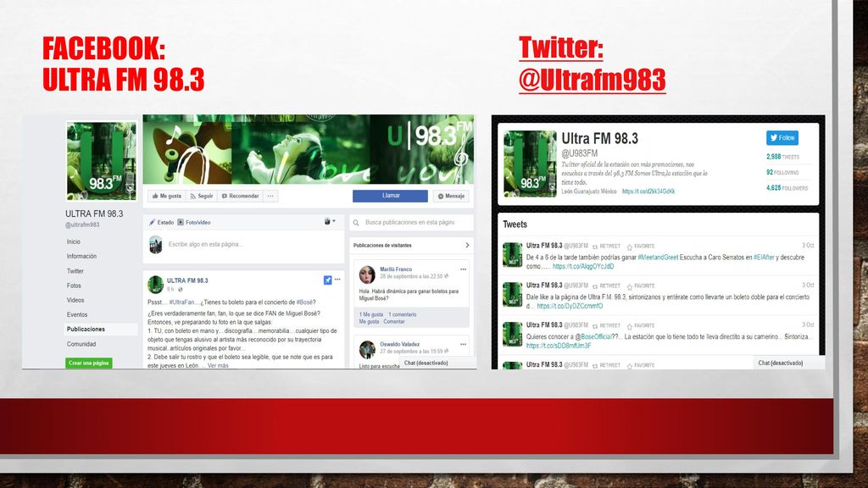Favorite the Dale like tweet
This screenshot has width=868, height=488.
pyautogui.click(x=641, y=286)
